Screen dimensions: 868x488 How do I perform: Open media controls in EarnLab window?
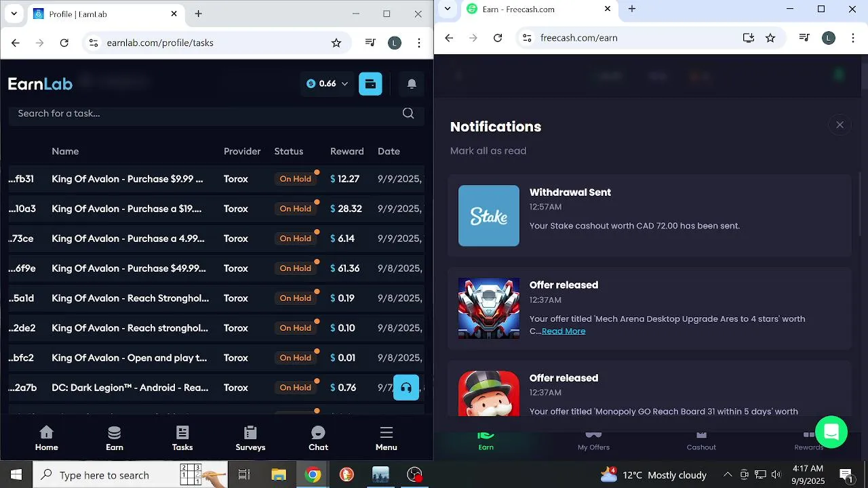pyautogui.click(x=370, y=43)
